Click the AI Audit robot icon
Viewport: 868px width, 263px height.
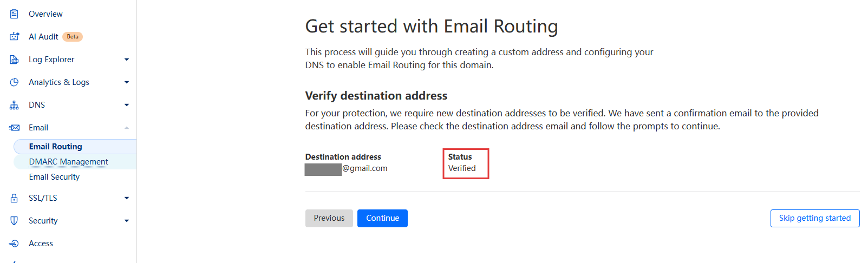[x=14, y=37]
